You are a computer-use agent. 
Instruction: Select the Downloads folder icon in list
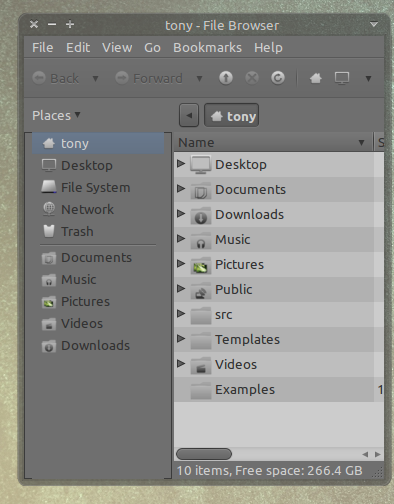201,215
